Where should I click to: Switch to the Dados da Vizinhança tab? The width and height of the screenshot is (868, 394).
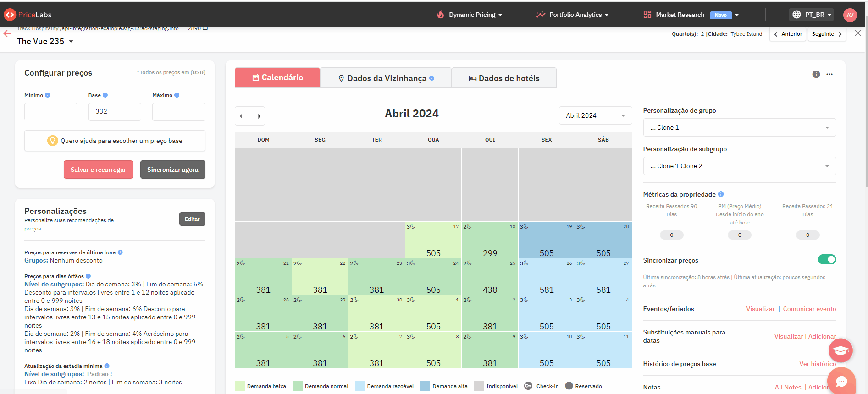tap(386, 78)
